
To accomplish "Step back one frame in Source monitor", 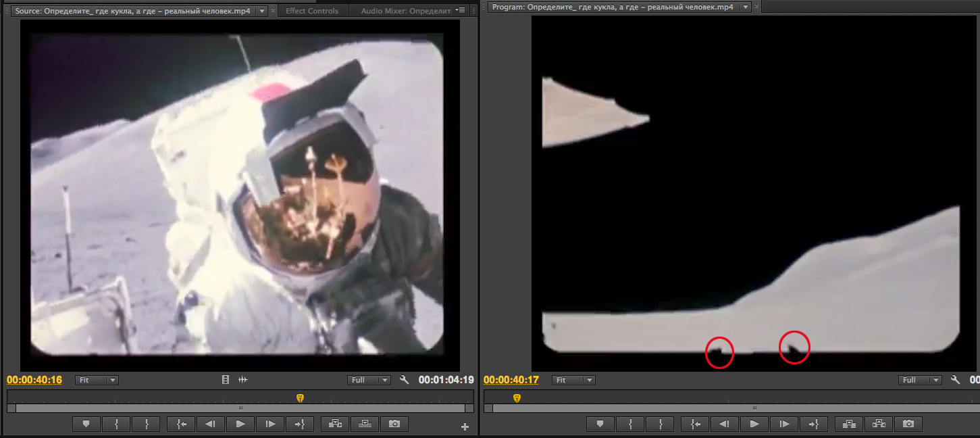I will [211, 424].
